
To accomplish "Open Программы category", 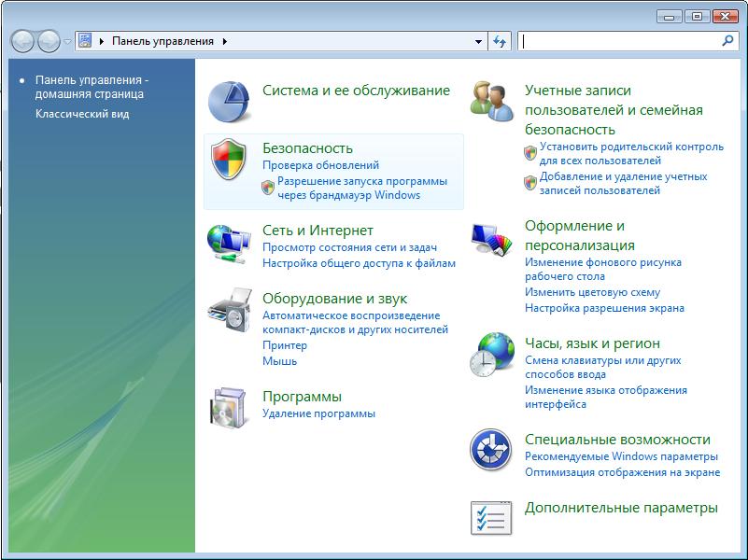I will (302, 397).
